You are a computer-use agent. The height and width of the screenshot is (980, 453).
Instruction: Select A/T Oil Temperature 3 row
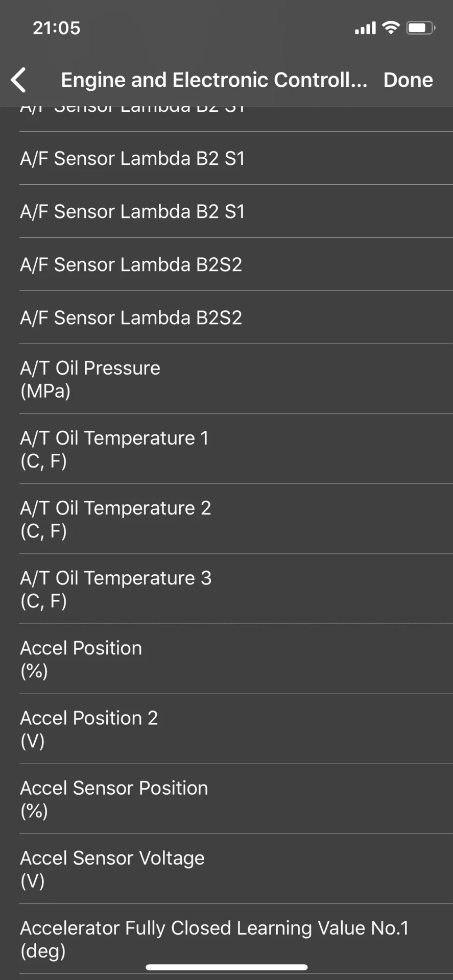click(226, 589)
